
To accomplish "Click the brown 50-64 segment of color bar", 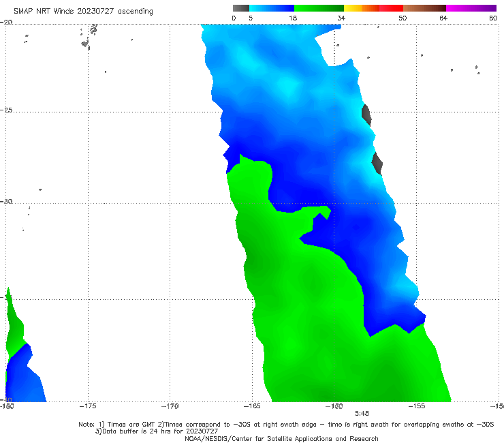I will [424, 8].
